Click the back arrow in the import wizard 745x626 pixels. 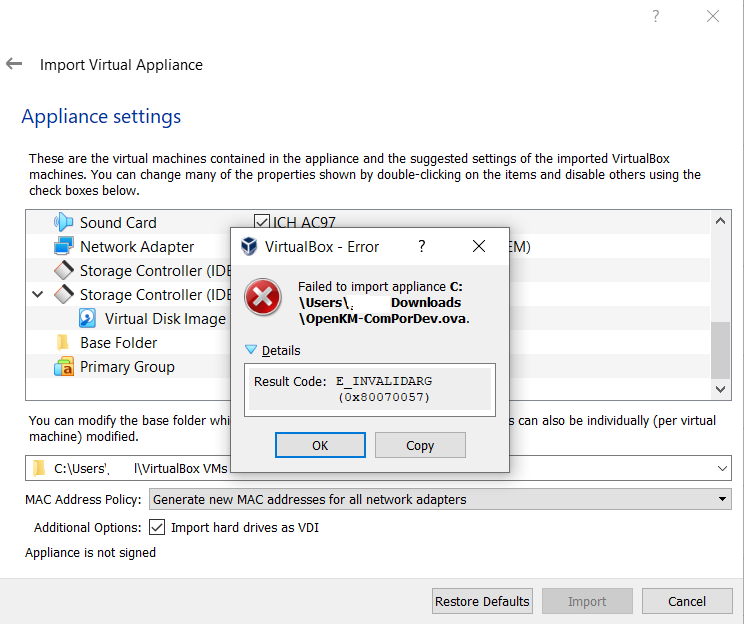pos(14,64)
